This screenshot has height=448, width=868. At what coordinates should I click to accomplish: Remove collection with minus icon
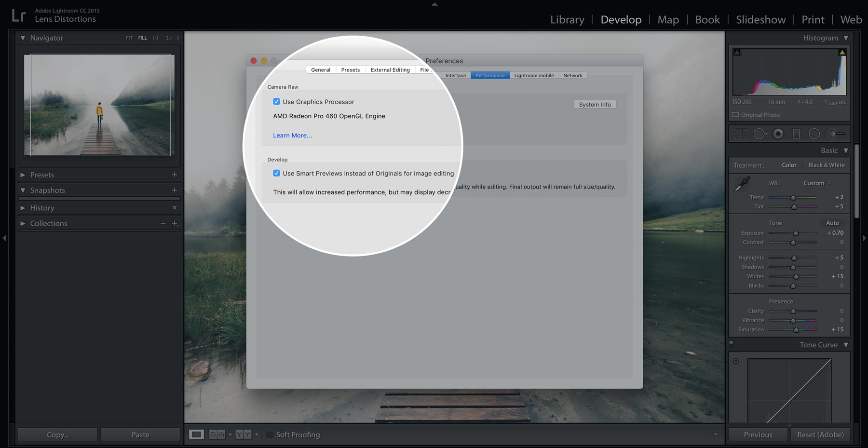coord(163,223)
